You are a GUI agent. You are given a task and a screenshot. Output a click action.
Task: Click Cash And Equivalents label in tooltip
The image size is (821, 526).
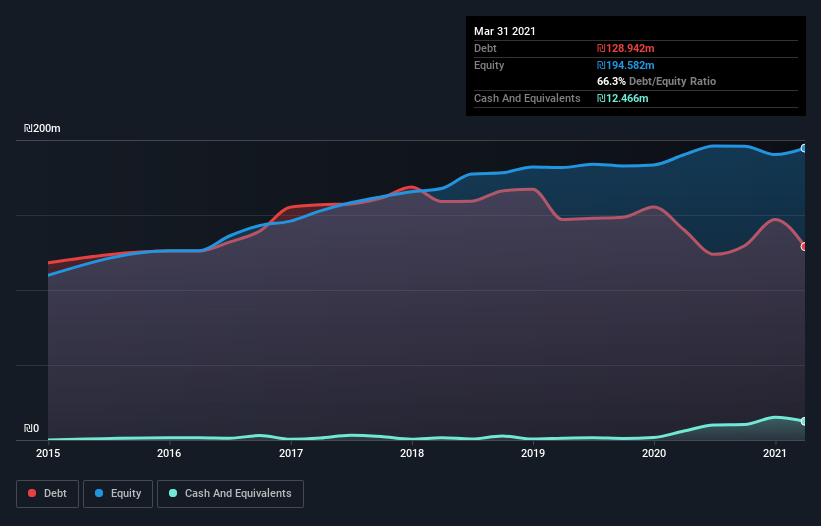tap(527, 98)
